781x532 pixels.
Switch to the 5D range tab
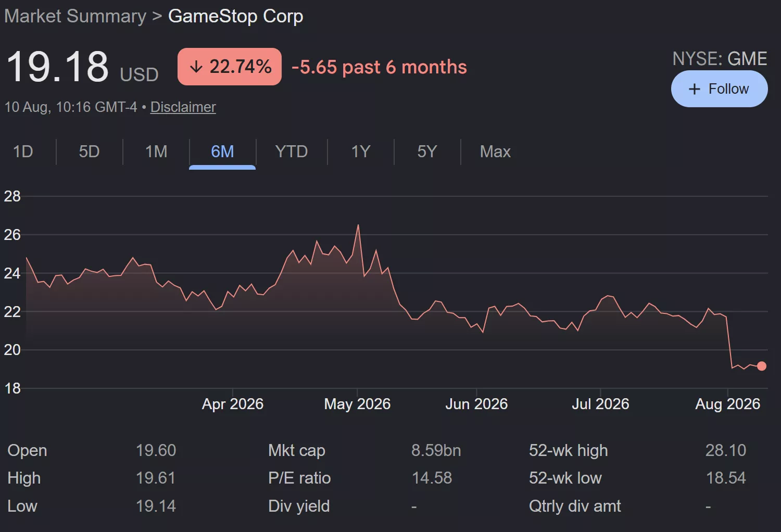[x=89, y=151]
